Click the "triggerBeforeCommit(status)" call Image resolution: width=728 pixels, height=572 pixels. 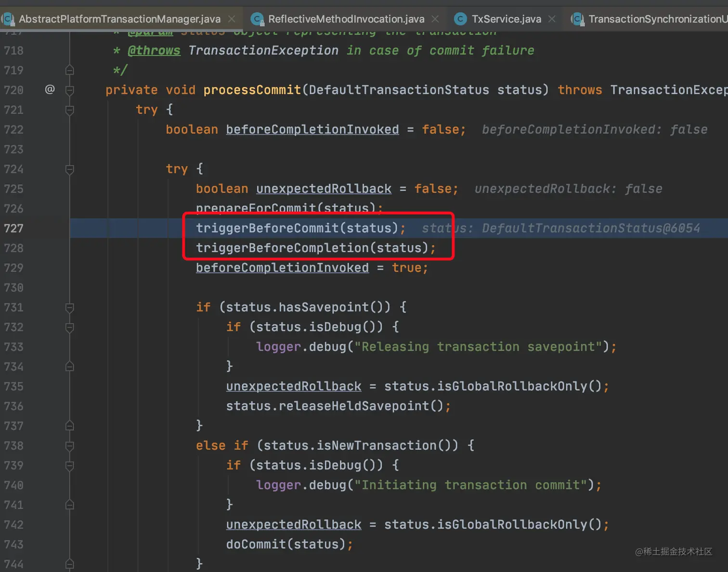(x=297, y=228)
